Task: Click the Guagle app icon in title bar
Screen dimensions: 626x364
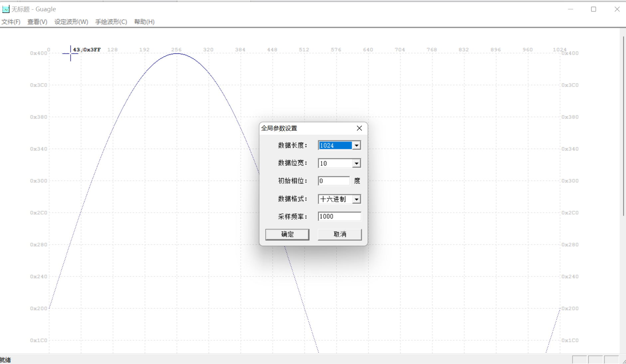Action: [x=6, y=9]
